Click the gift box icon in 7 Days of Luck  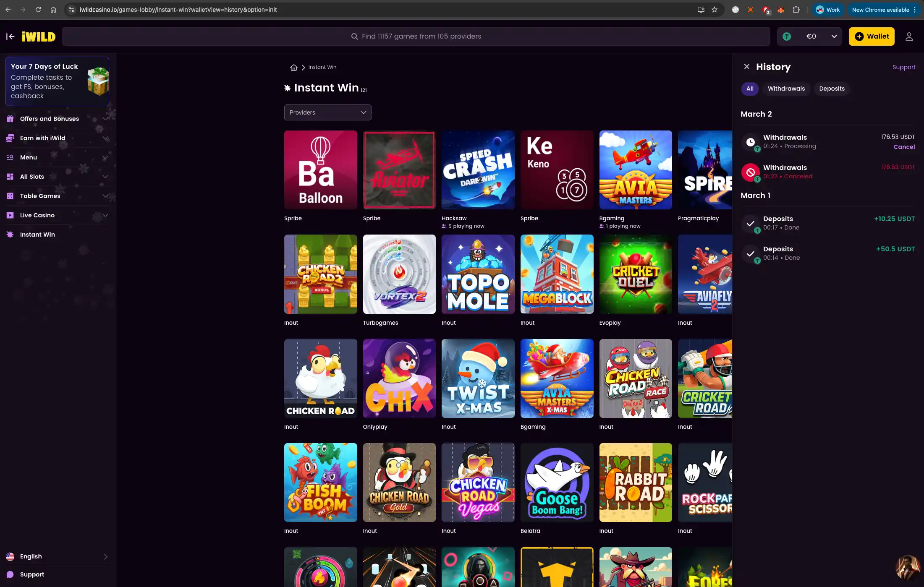click(x=98, y=81)
